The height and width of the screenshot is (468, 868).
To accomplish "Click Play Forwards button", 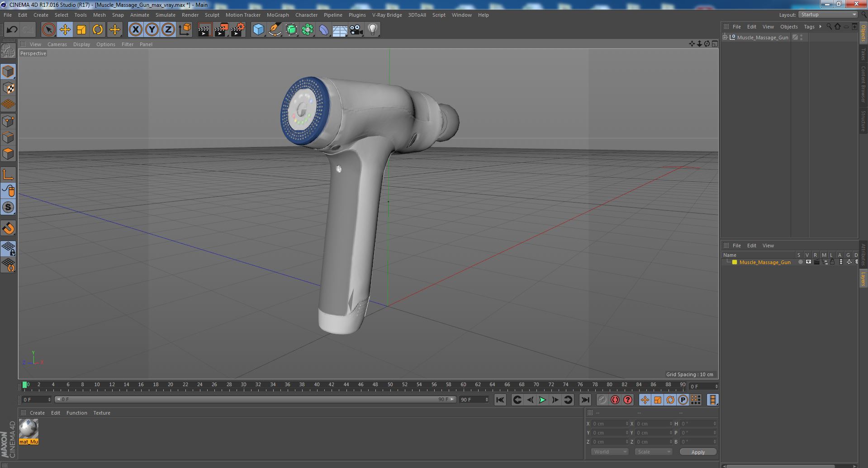I will point(542,400).
